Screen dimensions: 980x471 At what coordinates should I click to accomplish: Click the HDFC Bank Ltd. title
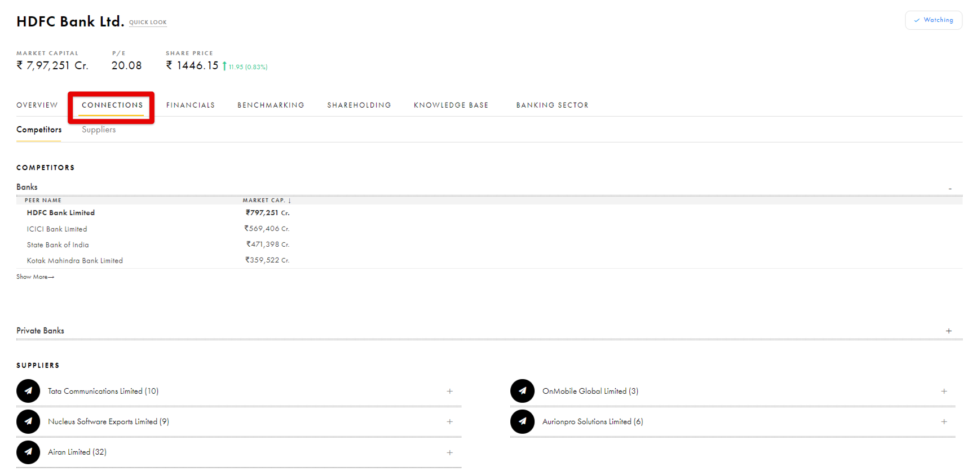click(70, 21)
